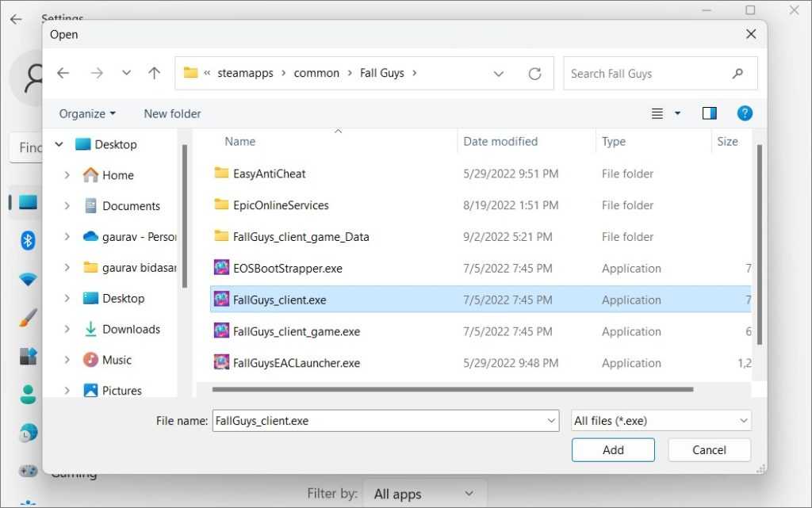This screenshot has width=812, height=508.
Task: Toggle the preview pane
Action: pos(710,113)
